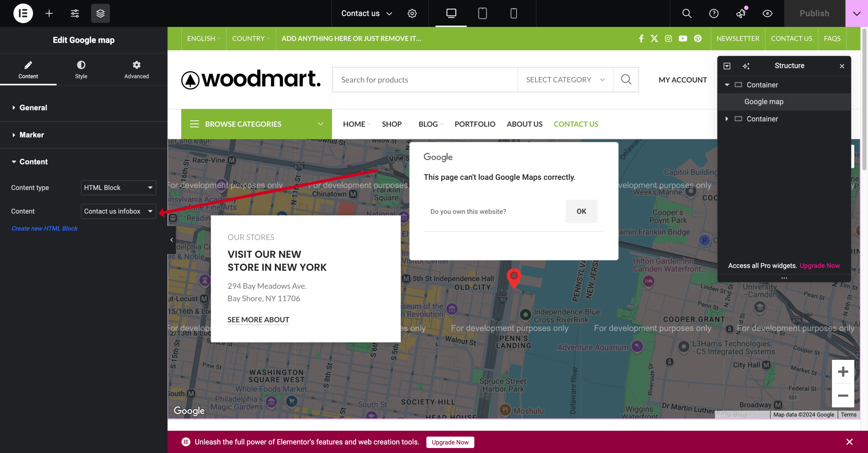Image resolution: width=868 pixels, height=453 pixels.
Task: Open the Instagram social icon
Action: coord(669,38)
